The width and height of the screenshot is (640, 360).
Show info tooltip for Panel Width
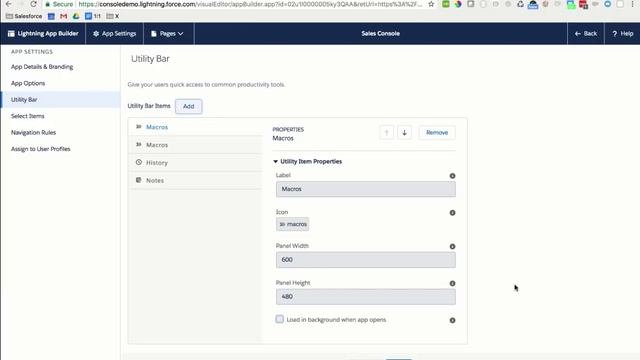(452, 247)
